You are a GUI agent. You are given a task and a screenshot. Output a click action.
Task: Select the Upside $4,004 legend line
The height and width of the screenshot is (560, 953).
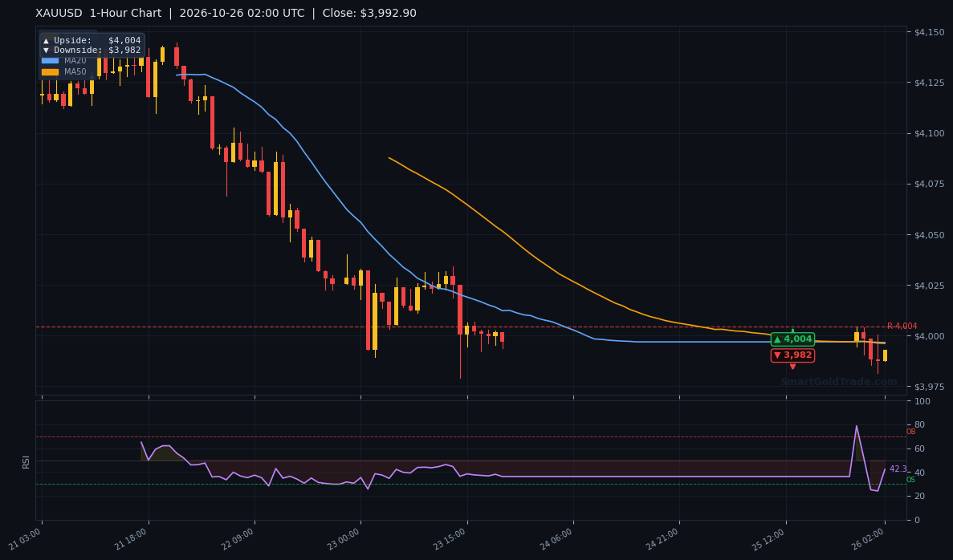(x=92, y=41)
